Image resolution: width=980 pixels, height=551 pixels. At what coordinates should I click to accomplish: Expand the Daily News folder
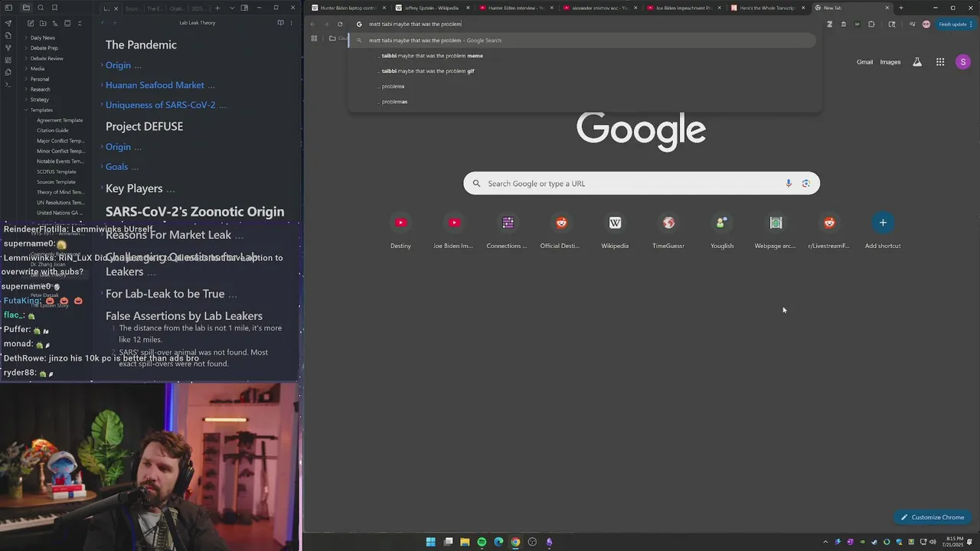[x=43, y=37]
